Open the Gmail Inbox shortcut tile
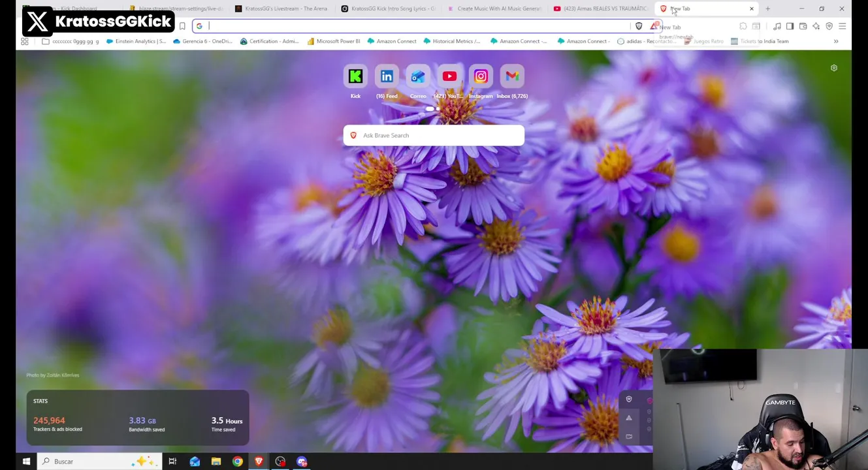Image resolution: width=868 pixels, height=470 pixels. tap(512, 77)
